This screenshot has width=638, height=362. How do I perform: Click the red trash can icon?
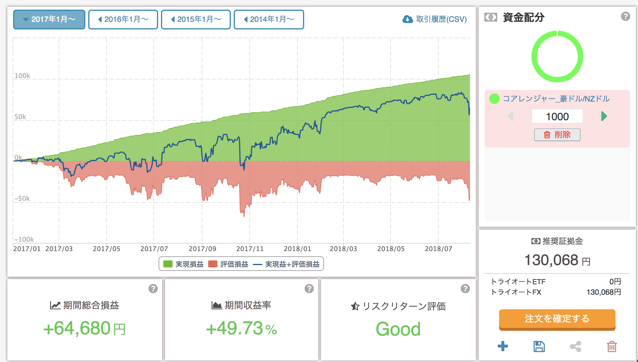[612, 347]
